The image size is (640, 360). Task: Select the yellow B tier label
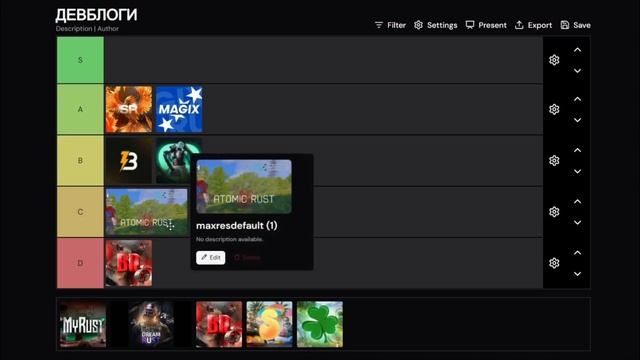80,160
